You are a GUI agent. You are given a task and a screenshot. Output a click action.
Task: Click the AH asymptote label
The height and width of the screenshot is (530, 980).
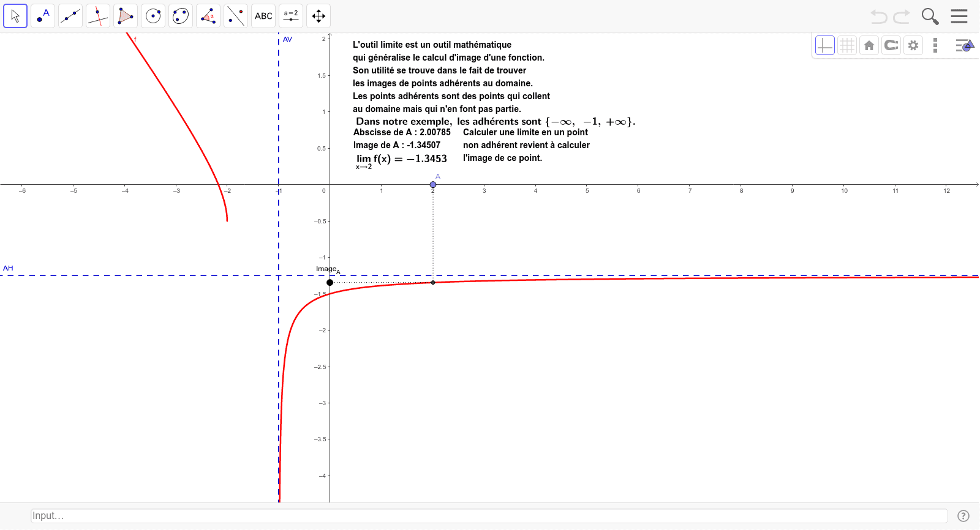point(8,268)
